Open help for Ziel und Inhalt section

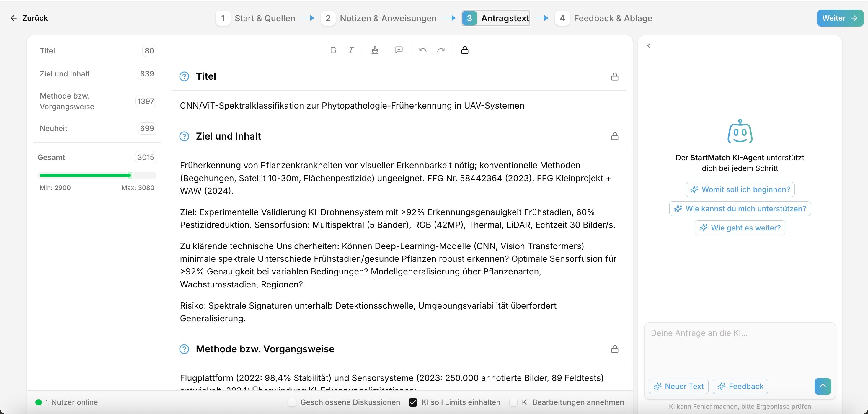[x=184, y=136]
